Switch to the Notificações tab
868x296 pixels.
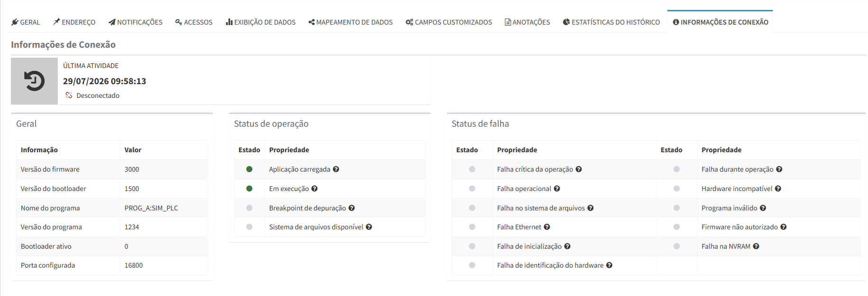point(135,22)
